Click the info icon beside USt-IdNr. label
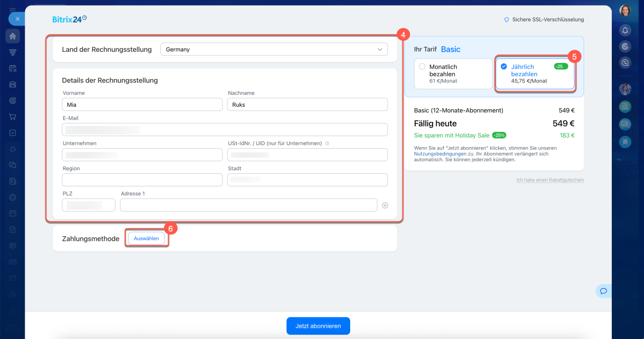This screenshot has width=644, height=339. click(328, 144)
